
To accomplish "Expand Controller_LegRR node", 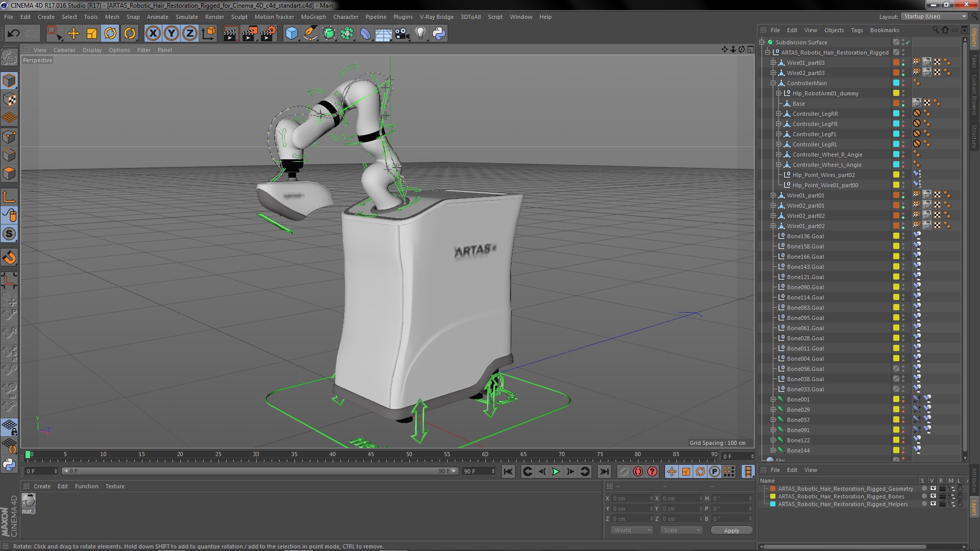I will point(778,114).
